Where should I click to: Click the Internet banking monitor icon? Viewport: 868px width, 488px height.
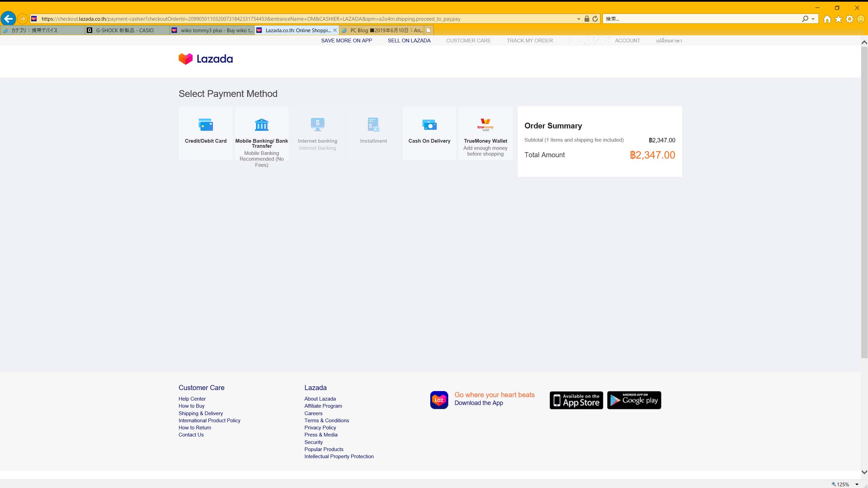(317, 124)
